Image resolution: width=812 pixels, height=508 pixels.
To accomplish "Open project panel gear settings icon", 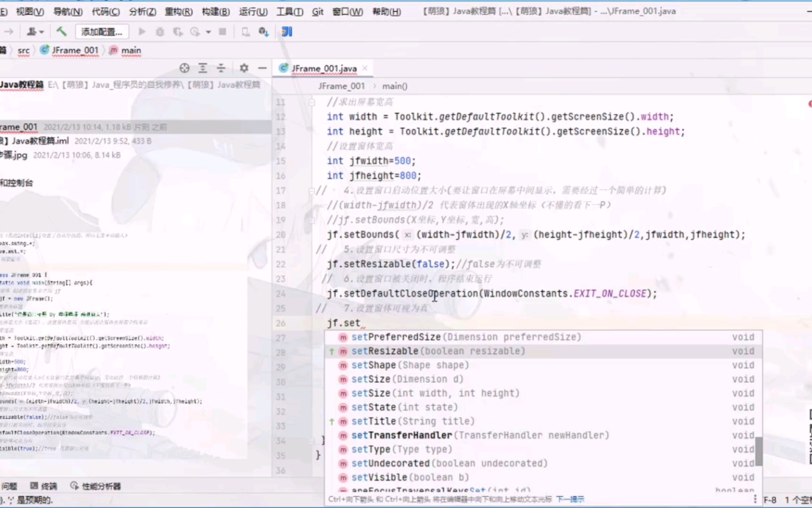I will point(244,68).
